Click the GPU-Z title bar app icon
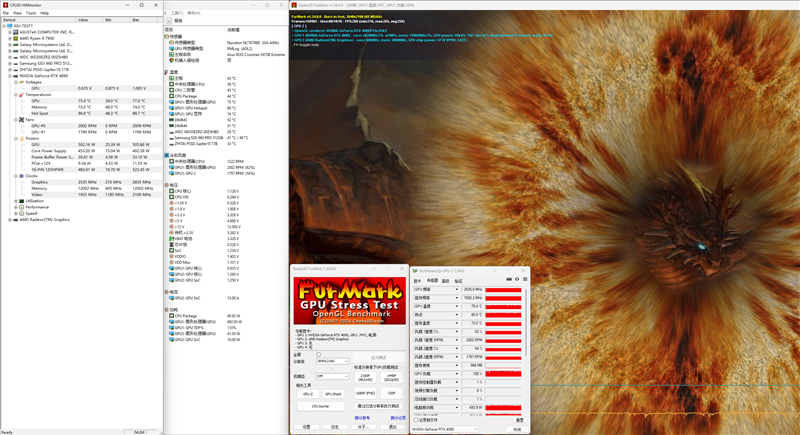The width and height of the screenshot is (800, 435). tap(415, 271)
